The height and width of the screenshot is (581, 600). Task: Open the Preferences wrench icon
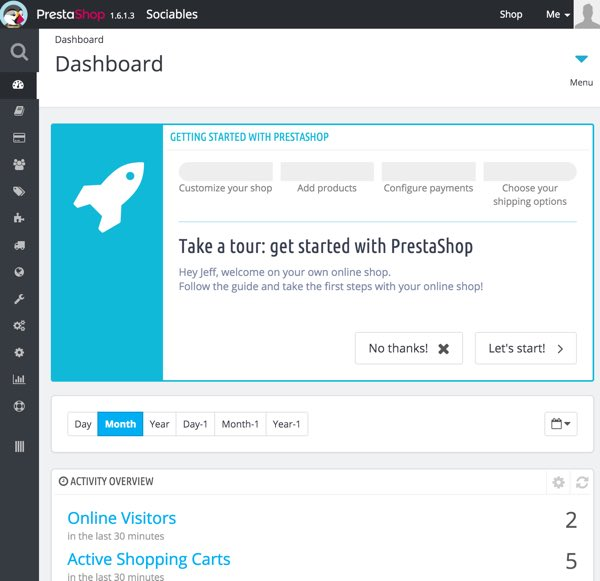pos(19,299)
